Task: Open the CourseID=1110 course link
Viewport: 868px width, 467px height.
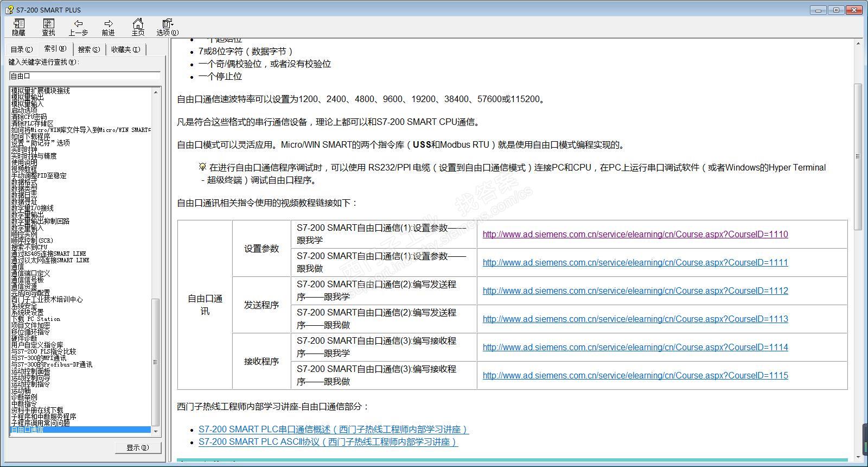Action: [x=635, y=235]
